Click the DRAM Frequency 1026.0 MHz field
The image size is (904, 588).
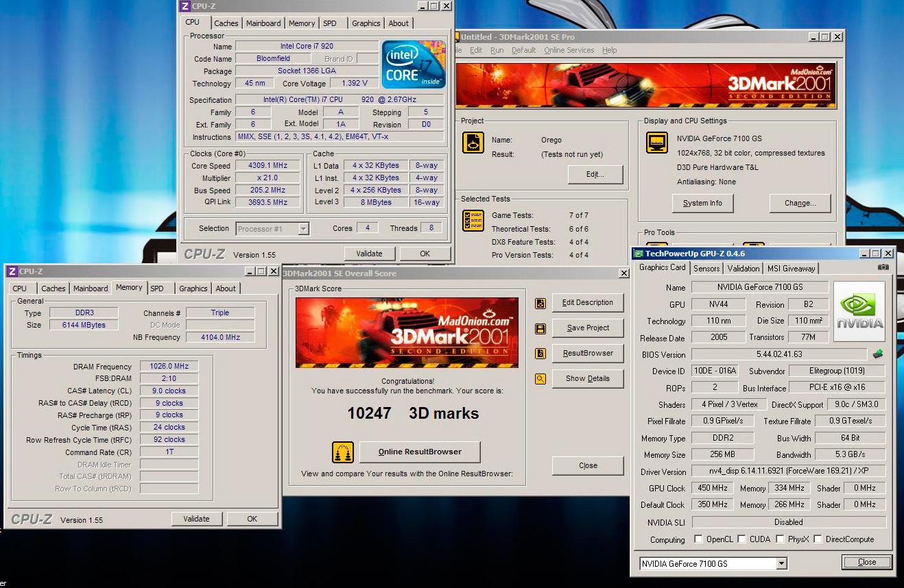click(169, 367)
